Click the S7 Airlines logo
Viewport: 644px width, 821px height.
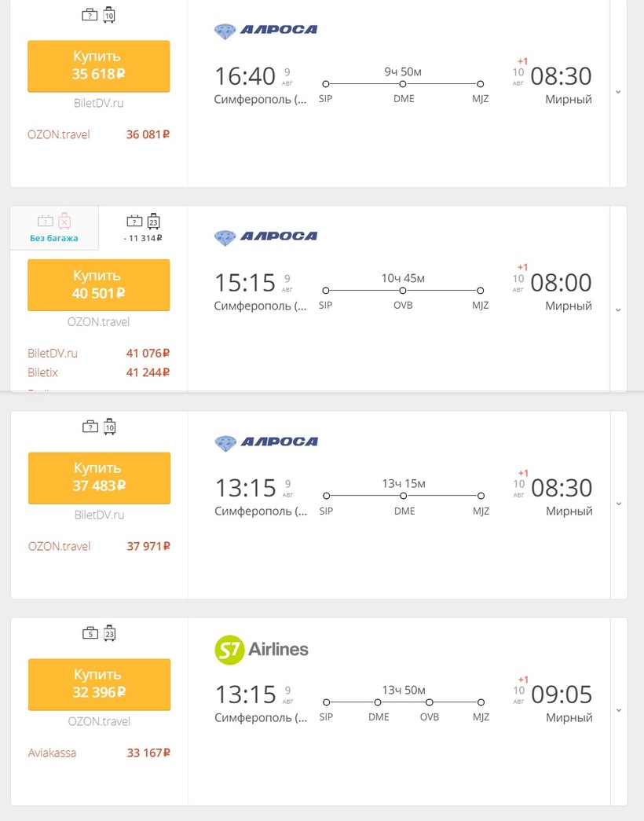click(x=262, y=649)
